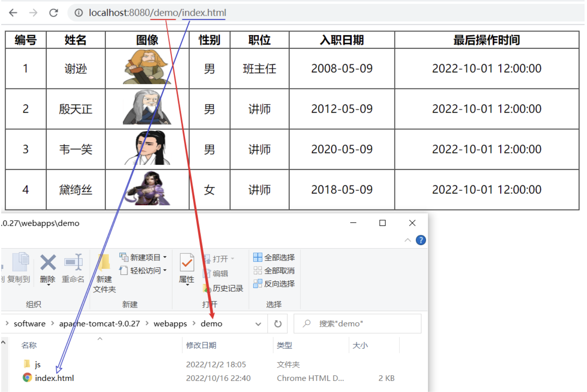Click the Delete (删除) X icon

point(48,263)
